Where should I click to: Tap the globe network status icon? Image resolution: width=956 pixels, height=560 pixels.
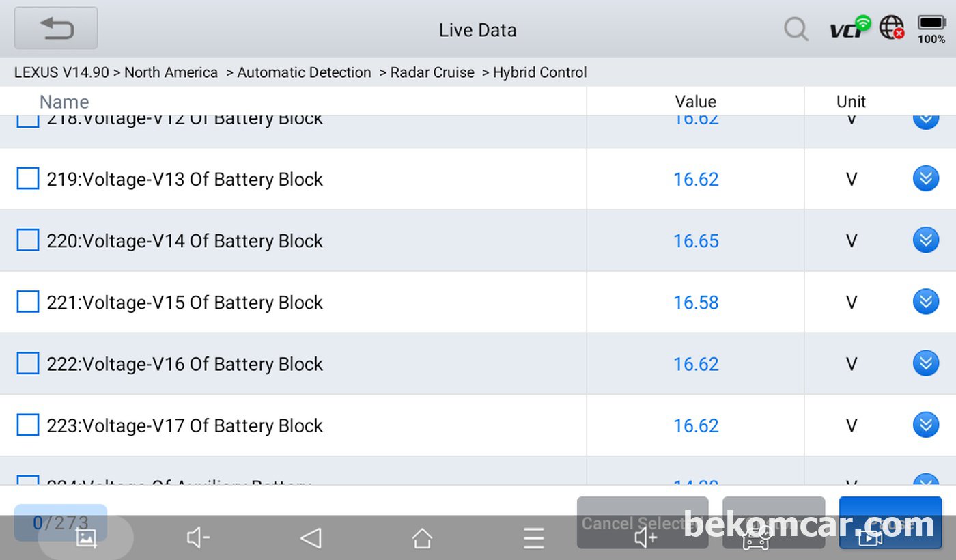coord(892,28)
